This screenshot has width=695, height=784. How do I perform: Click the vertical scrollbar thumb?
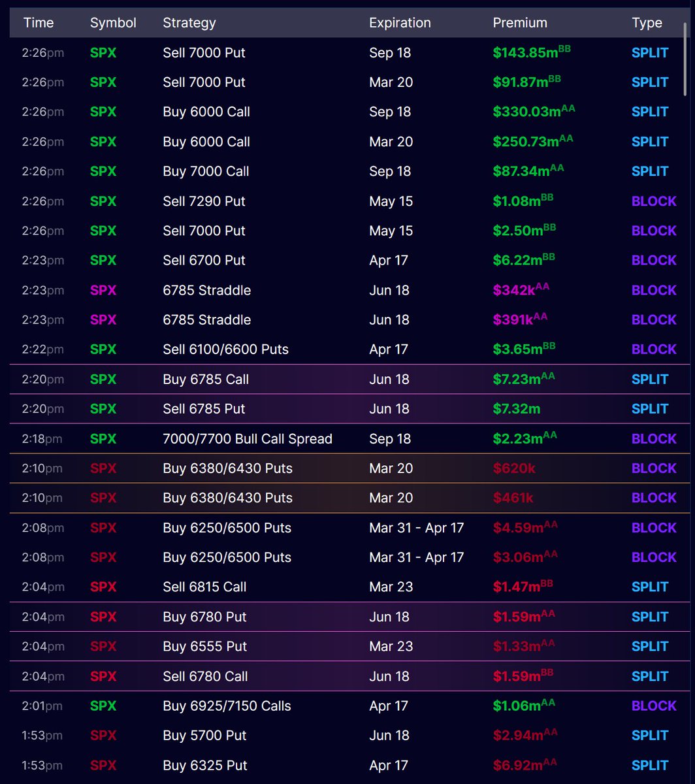click(x=686, y=59)
